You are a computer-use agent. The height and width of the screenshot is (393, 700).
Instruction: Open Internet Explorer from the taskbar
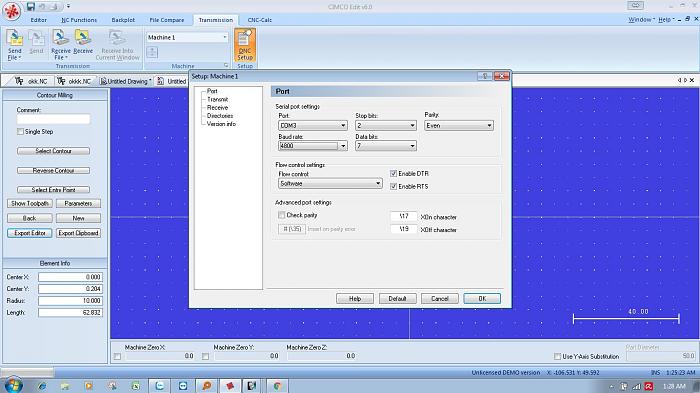pyautogui.click(x=42, y=386)
